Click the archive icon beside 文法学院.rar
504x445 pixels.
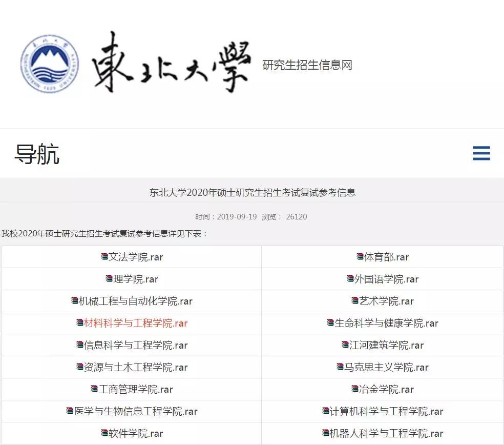104,256
